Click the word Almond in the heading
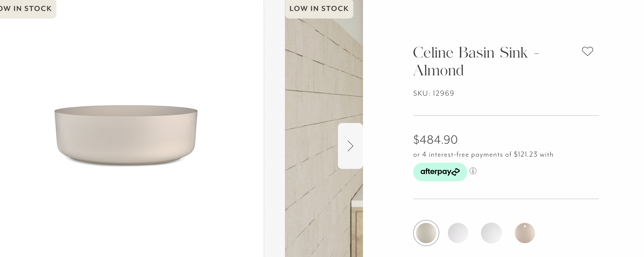This screenshot has width=644, height=257. click(438, 70)
